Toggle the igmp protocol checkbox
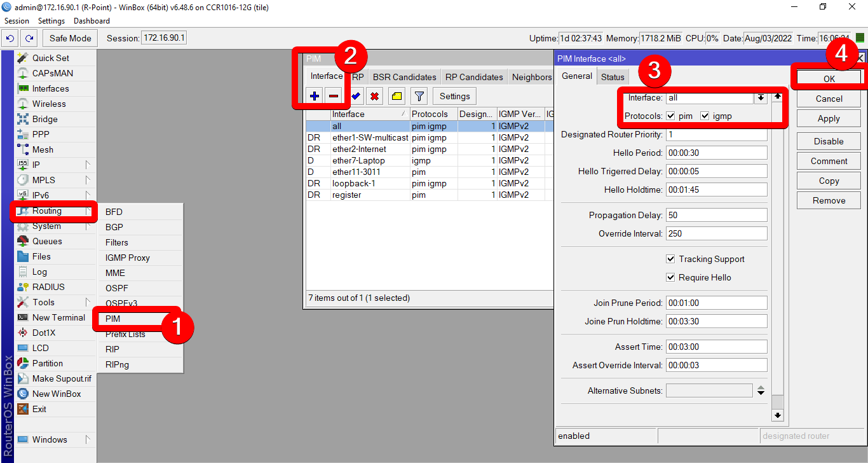Screen dimensions: 868x463 click(x=705, y=116)
